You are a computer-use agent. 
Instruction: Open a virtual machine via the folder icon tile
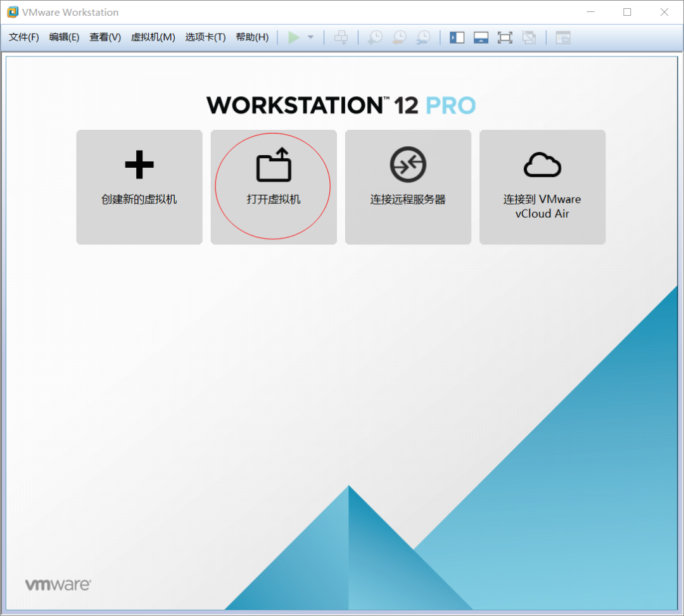274,165
